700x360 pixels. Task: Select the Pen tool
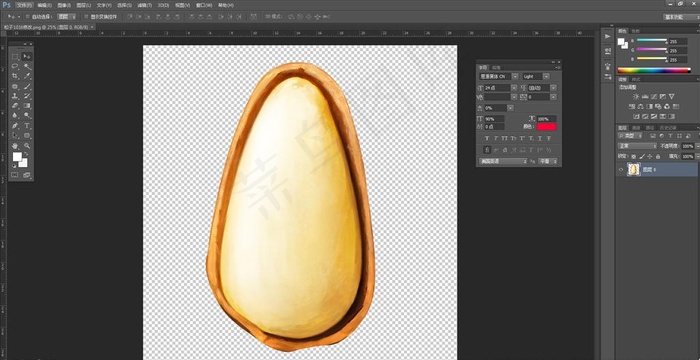tap(15, 126)
